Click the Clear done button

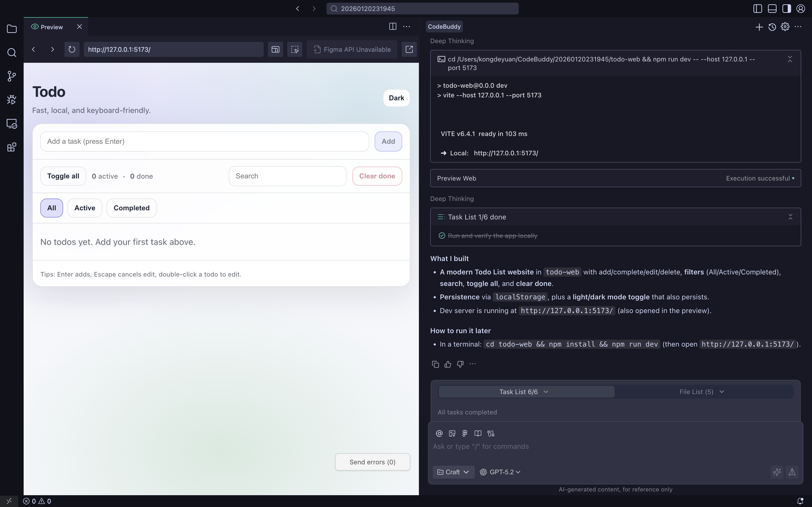click(x=377, y=176)
